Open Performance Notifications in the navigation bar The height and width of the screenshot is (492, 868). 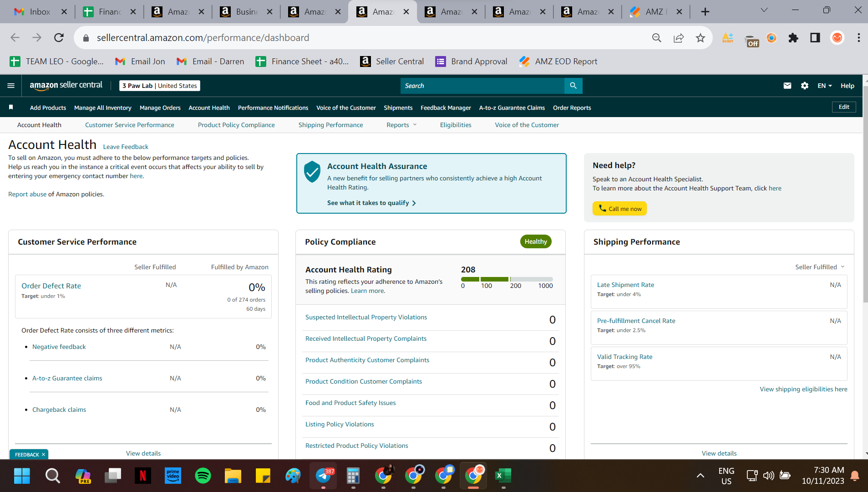[x=273, y=108]
